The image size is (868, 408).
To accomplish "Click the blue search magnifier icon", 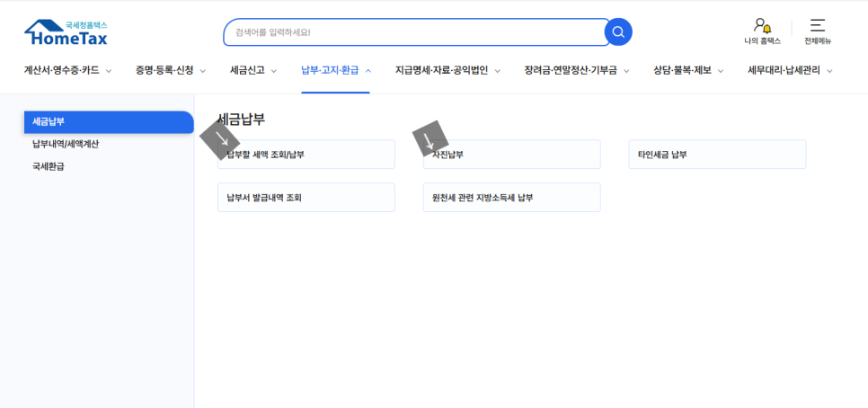I will click(618, 32).
